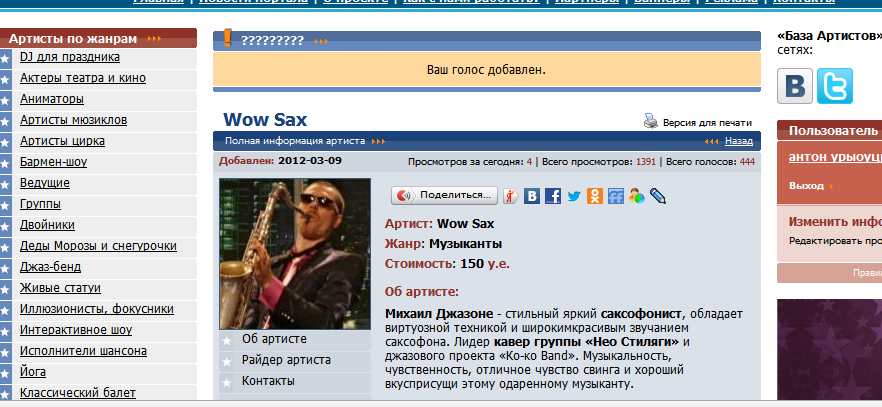Click the LiveJournal pencil share icon
Screen dimensions: 882x407
click(658, 196)
